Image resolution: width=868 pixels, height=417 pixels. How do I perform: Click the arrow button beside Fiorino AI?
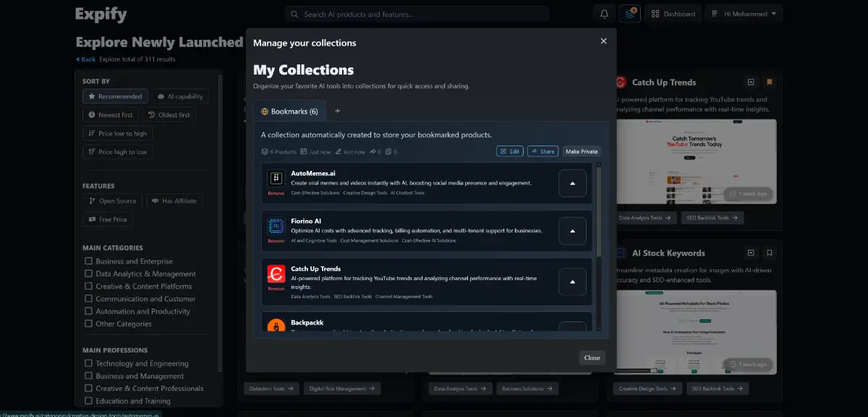tap(572, 231)
